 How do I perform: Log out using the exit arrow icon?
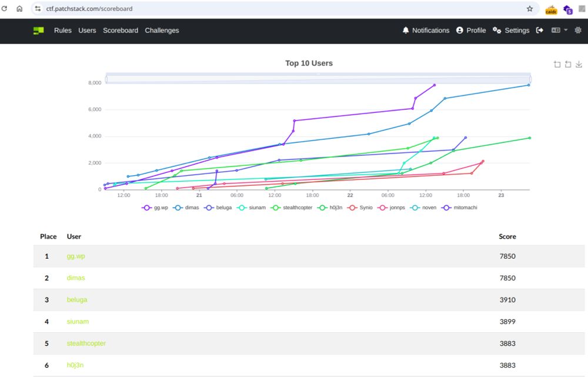click(540, 31)
